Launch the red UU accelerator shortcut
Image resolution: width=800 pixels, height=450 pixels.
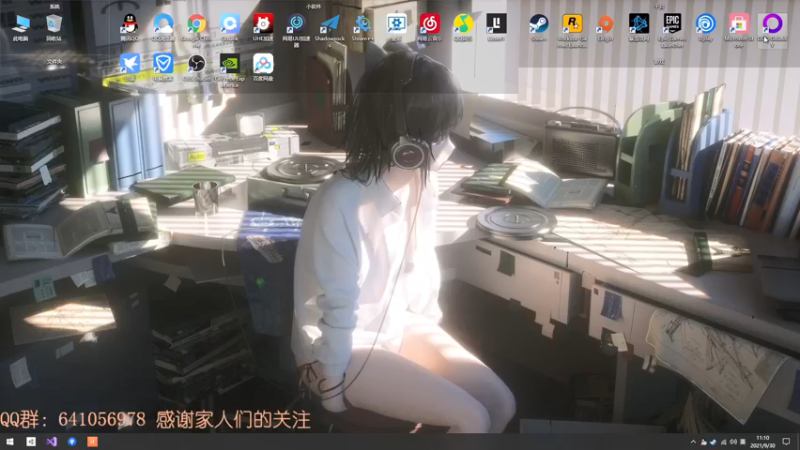coord(263,27)
